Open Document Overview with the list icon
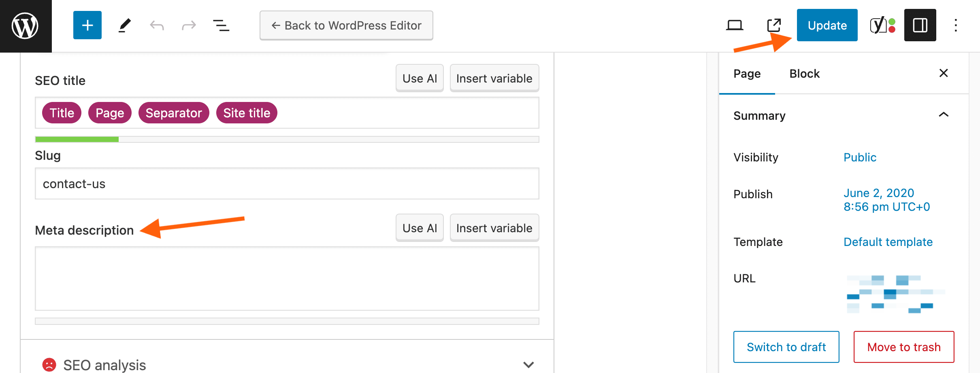This screenshot has width=980, height=373. (x=221, y=25)
